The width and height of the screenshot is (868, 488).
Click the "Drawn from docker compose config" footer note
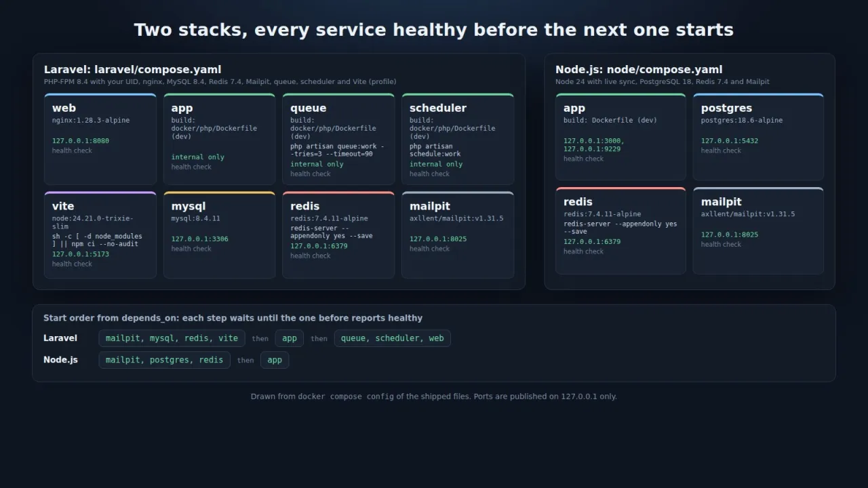pos(434,396)
